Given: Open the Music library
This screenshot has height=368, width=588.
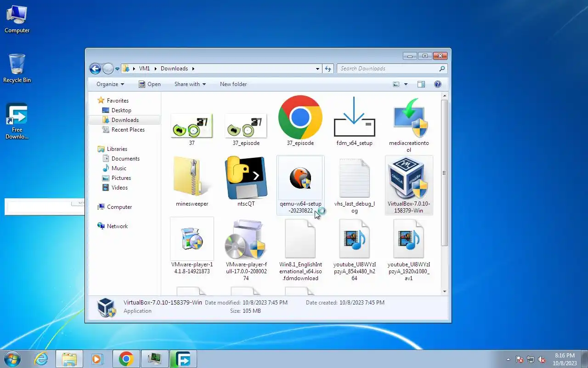Looking at the screenshot, I should (x=119, y=168).
